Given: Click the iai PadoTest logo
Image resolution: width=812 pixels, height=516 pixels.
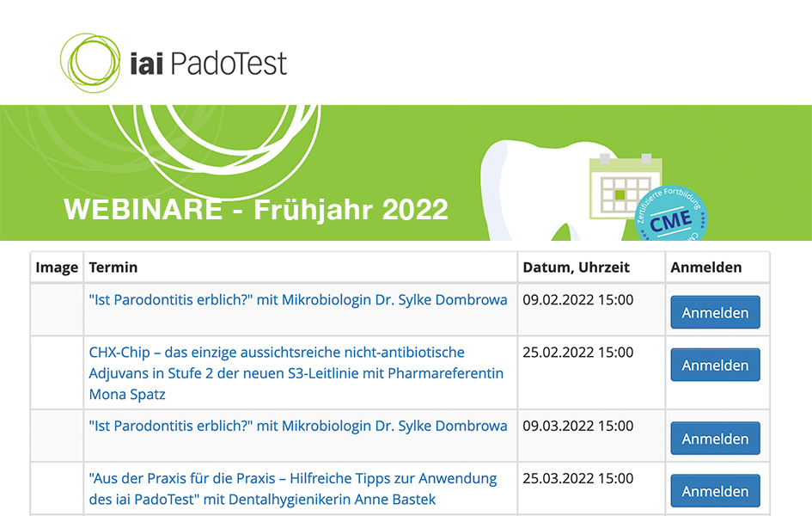Looking at the screenshot, I should [173, 63].
